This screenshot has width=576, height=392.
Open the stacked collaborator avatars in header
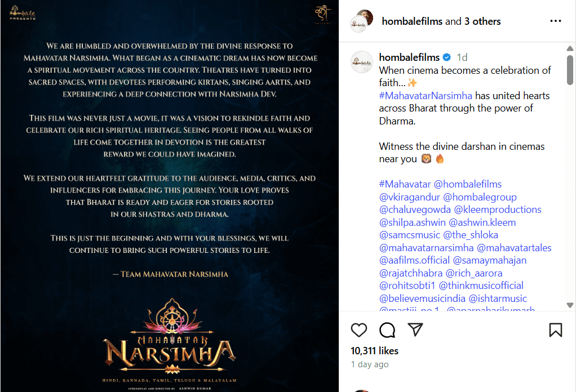[361, 21]
